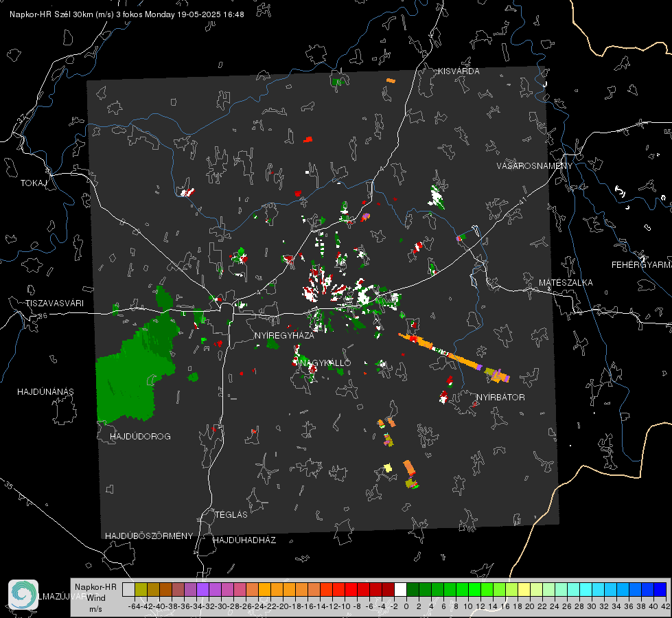The width and height of the screenshot is (672, 618).
Task: Click the 'm/s' unit label in the legend
Action: click(x=95, y=609)
